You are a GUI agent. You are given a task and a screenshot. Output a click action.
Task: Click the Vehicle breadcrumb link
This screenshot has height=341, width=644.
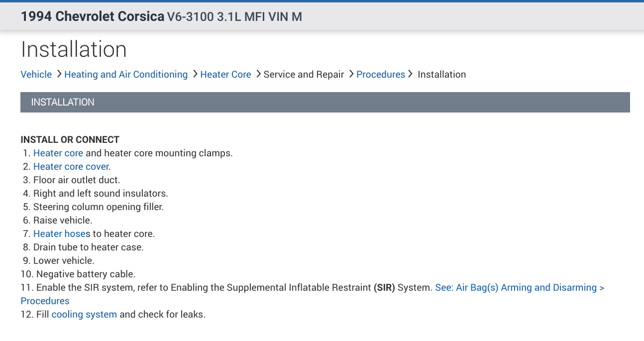[36, 75]
